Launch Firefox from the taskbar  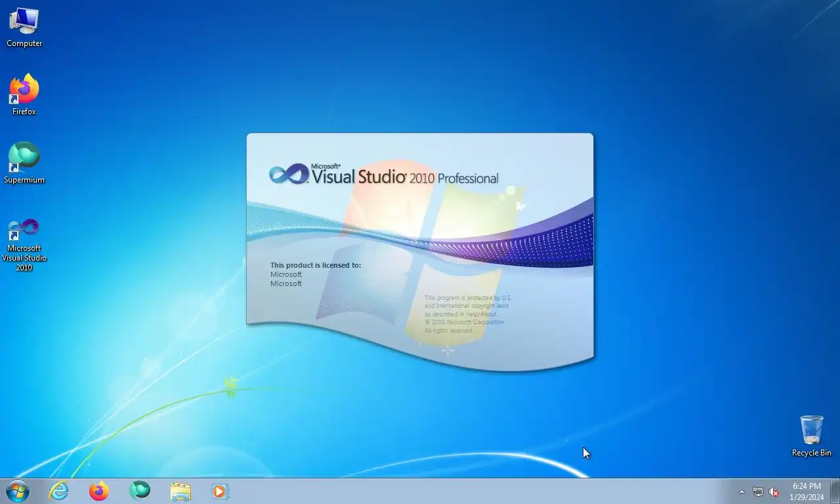coord(99,491)
